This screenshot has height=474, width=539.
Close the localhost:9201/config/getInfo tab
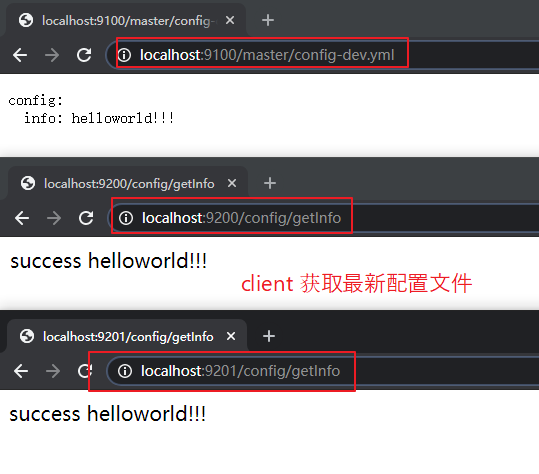(x=231, y=336)
